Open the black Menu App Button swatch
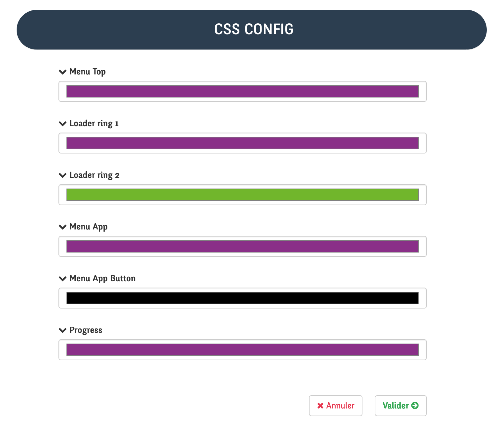The width and height of the screenshot is (504, 430). [242, 298]
